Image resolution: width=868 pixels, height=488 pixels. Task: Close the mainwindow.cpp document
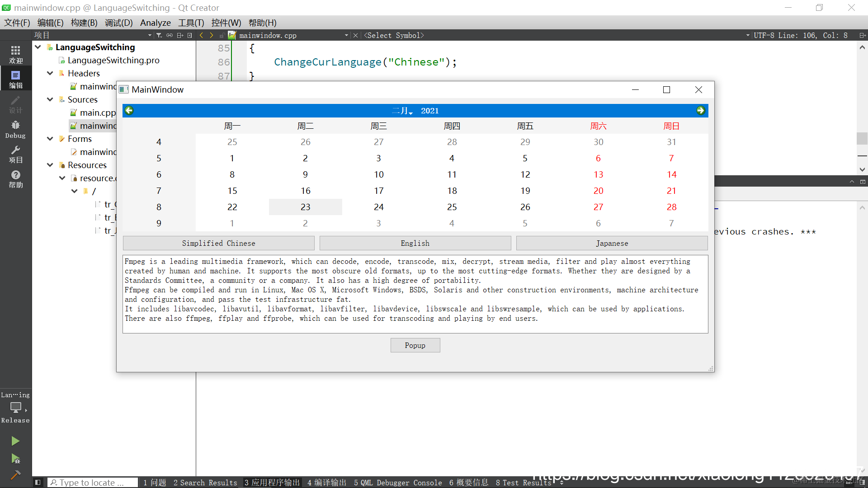click(355, 35)
